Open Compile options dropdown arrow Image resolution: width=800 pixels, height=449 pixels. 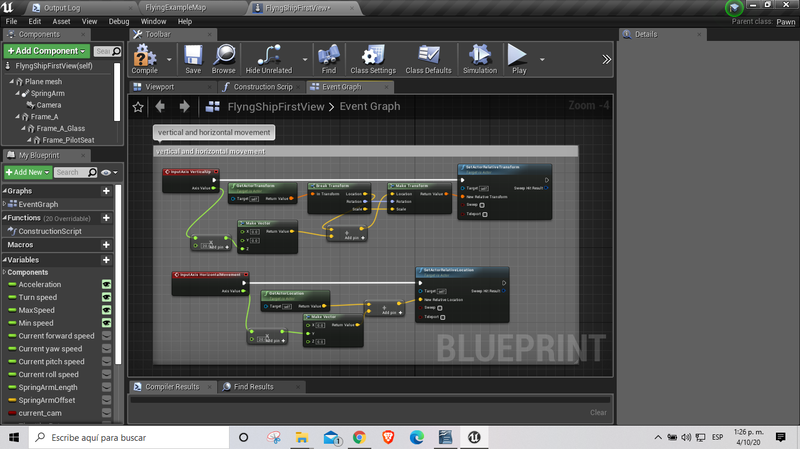point(169,59)
